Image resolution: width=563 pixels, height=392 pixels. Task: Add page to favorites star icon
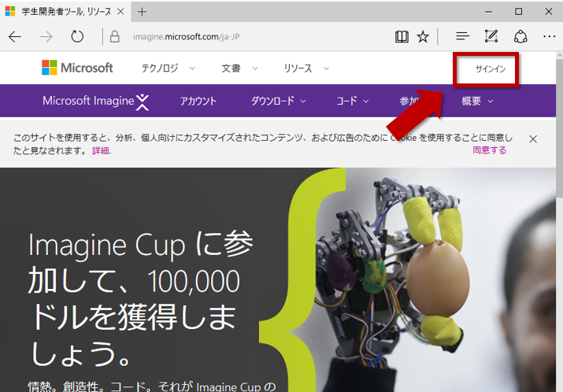click(423, 37)
